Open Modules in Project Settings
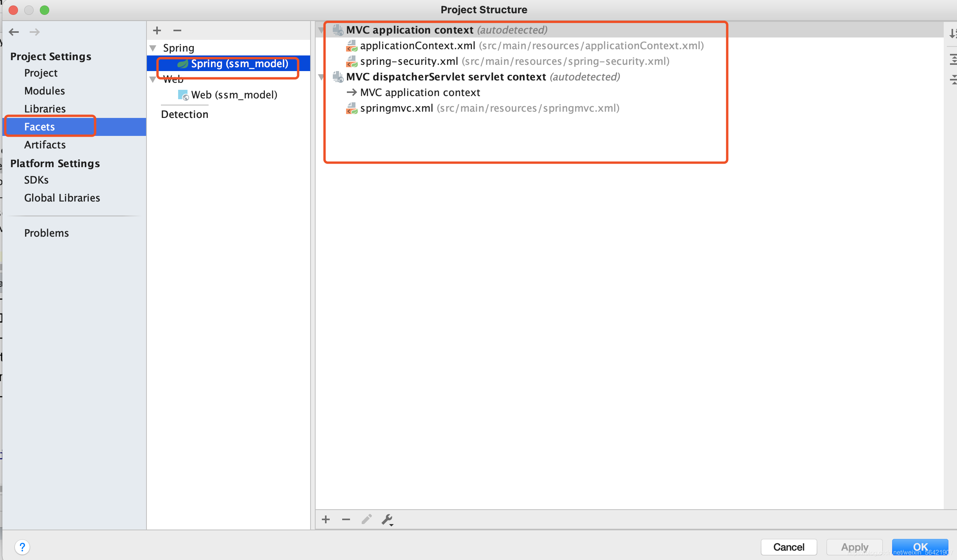The image size is (957, 560). tap(45, 91)
